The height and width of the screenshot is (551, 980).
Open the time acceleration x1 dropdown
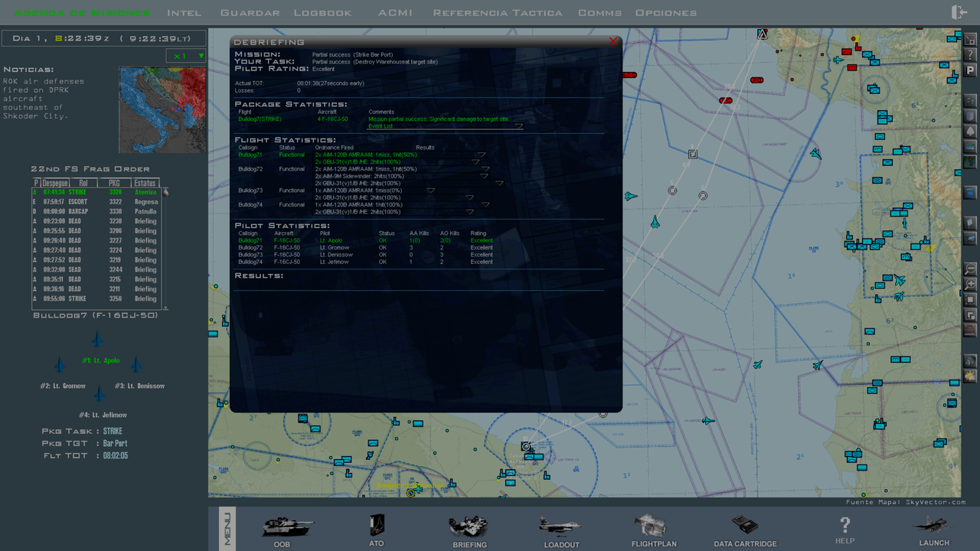[x=187, y=56]
